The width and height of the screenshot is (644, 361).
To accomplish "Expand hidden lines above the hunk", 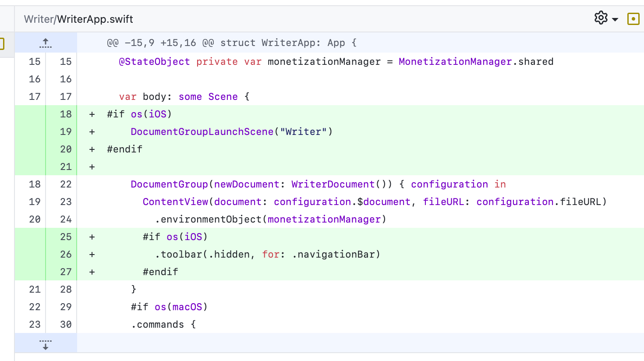I will 46,42.
